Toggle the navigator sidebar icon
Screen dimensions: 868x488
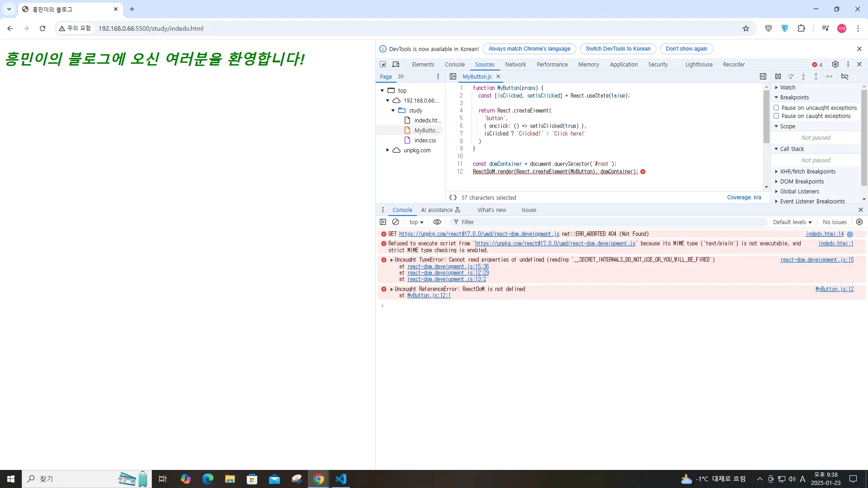click(453, 76)
